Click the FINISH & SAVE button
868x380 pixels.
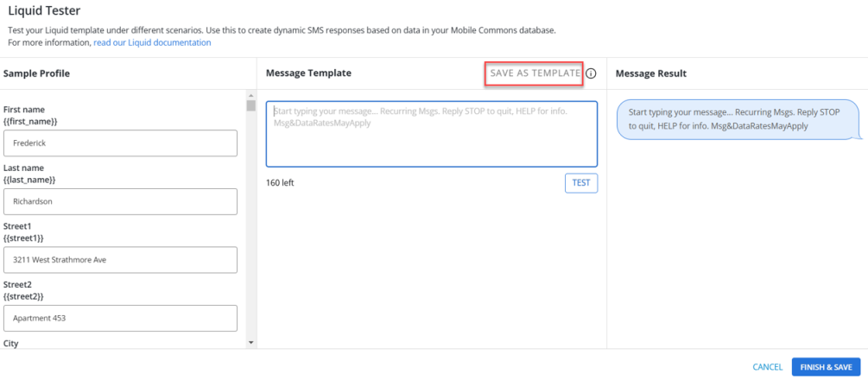tap(826, 367)
